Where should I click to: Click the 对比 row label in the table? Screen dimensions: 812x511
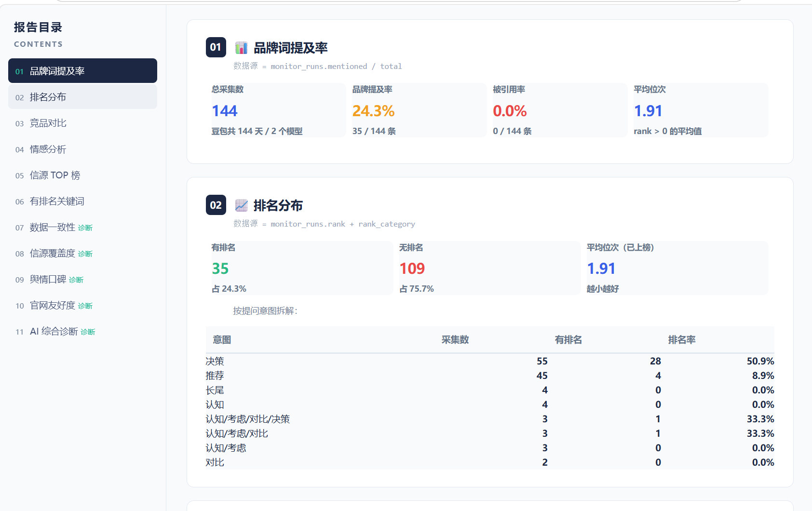pyautogui.click(x=215, y=462)
